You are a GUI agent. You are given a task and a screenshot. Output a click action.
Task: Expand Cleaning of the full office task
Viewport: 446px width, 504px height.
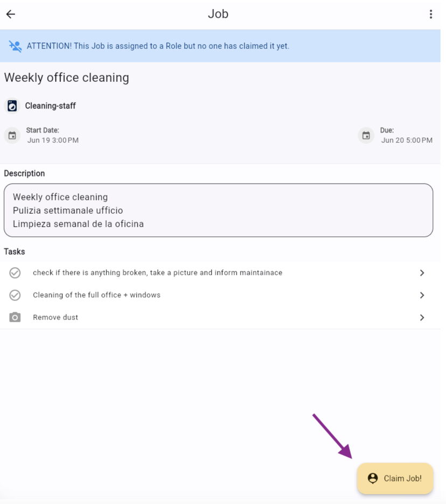pos(422,295)
